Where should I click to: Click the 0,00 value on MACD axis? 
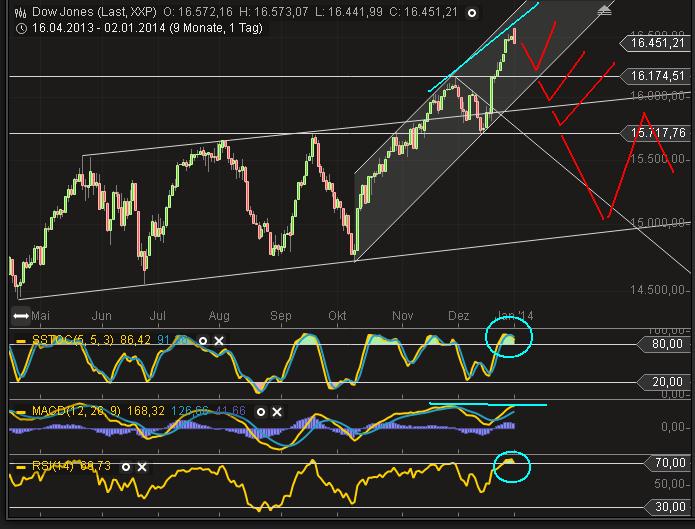point(673,427)
